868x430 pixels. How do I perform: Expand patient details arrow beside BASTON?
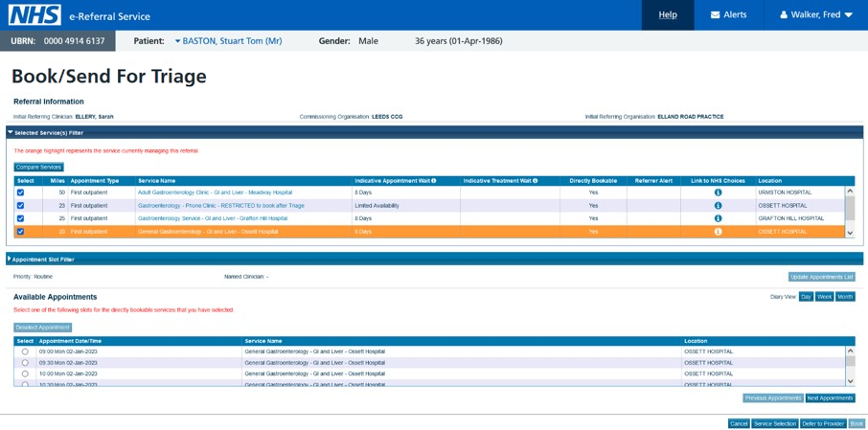tap(177, 41)
